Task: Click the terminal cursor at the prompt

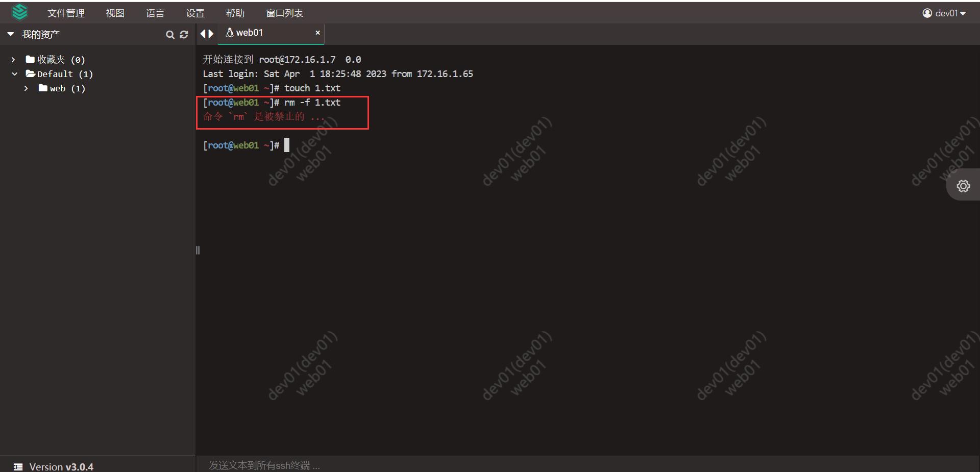Action: pyautogui.click(x=287, y=145)
